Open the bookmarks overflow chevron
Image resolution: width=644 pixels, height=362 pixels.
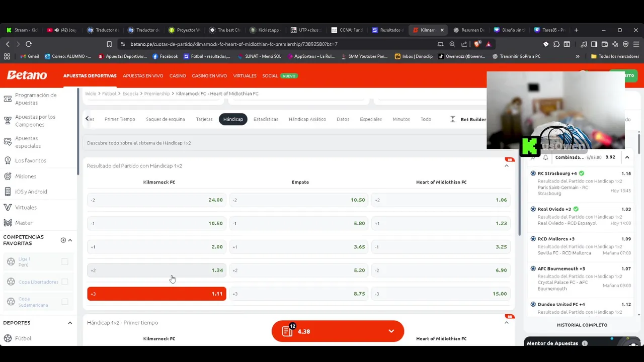[578, 56]
